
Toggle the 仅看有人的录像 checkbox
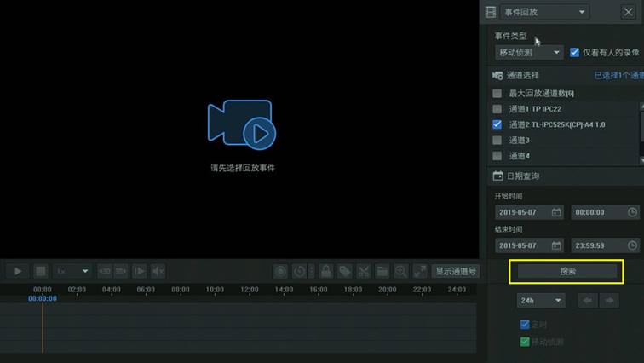(x=574, y=52)
